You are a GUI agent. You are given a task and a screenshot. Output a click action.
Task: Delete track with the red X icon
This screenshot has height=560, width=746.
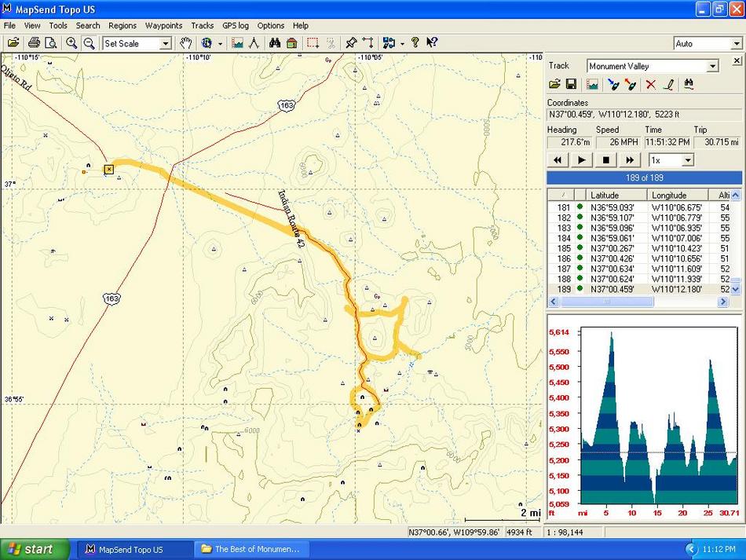[651, 84]
